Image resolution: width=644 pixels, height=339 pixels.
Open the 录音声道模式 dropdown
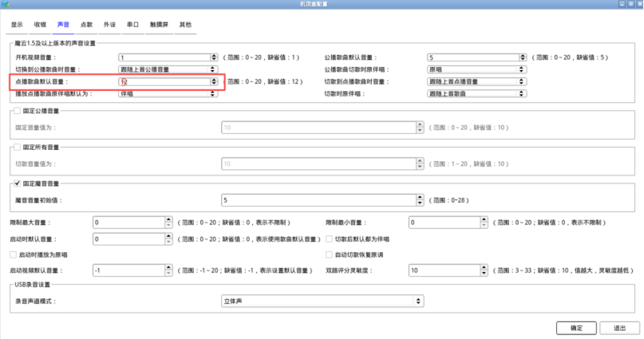322,302
